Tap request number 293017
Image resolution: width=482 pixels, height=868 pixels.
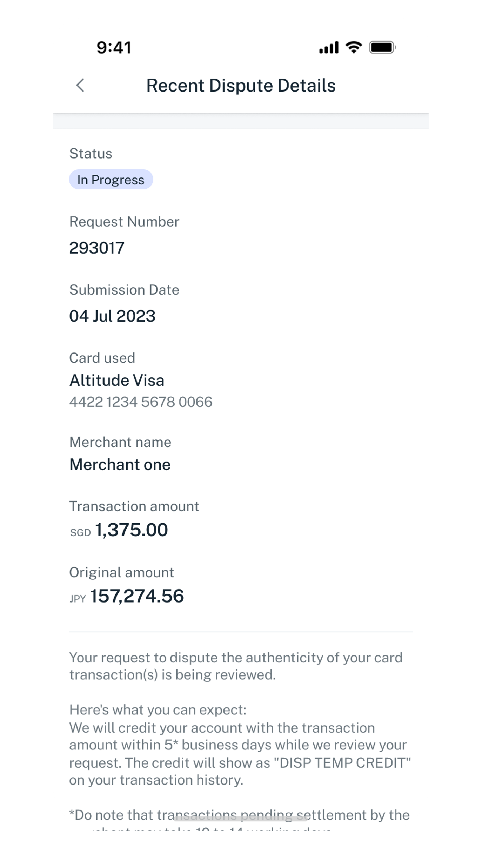point(97,248)
